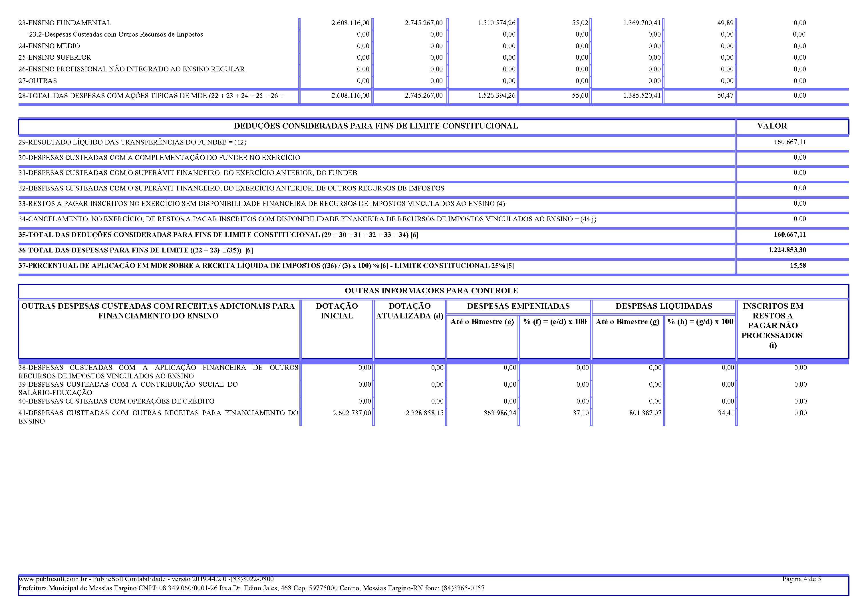
Task: Click row 28 total das despesas MDE label
Action: [x=151, y=96]
